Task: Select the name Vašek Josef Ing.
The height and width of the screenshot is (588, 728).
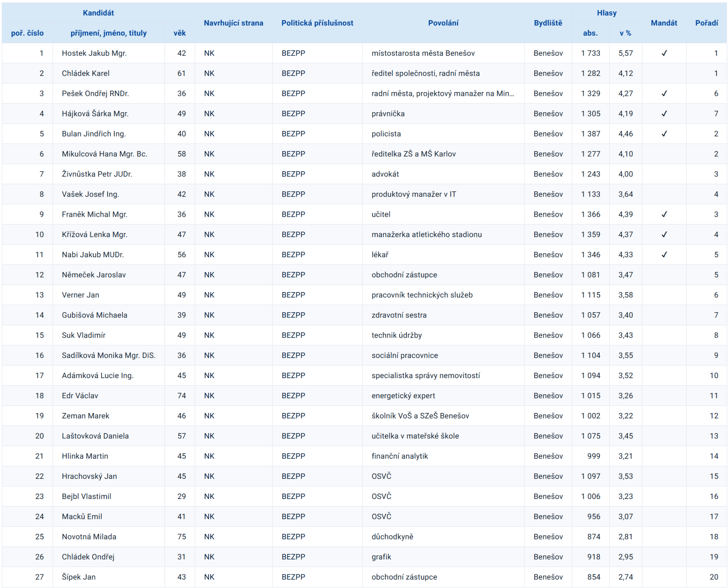Action: (x=90, y=194)
